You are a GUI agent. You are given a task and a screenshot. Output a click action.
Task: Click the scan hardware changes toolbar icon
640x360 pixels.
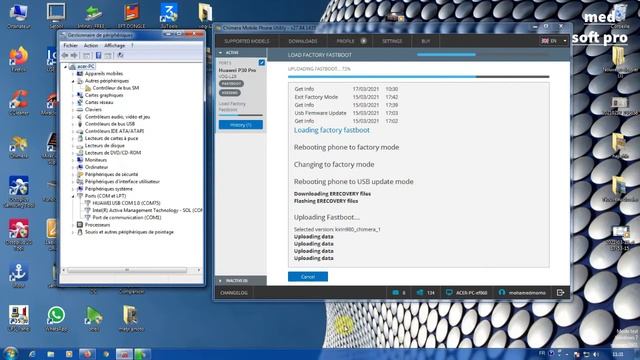pyautogui.click(x=120, y=55)
